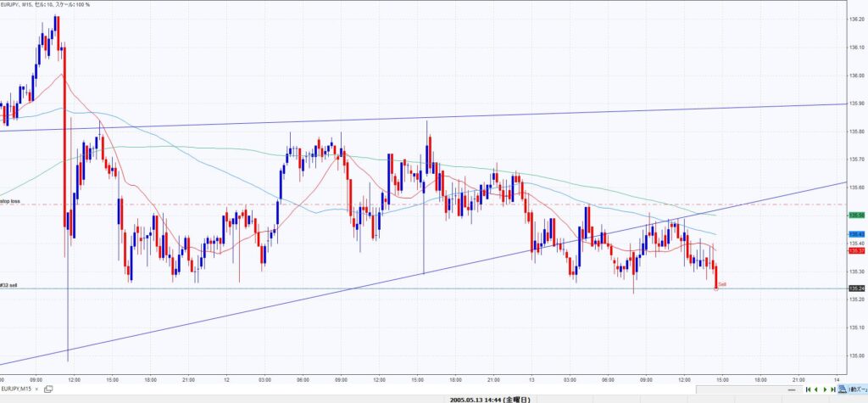
Task: Select the dashed stop loss line label
Action: click(x=10, y=201)
